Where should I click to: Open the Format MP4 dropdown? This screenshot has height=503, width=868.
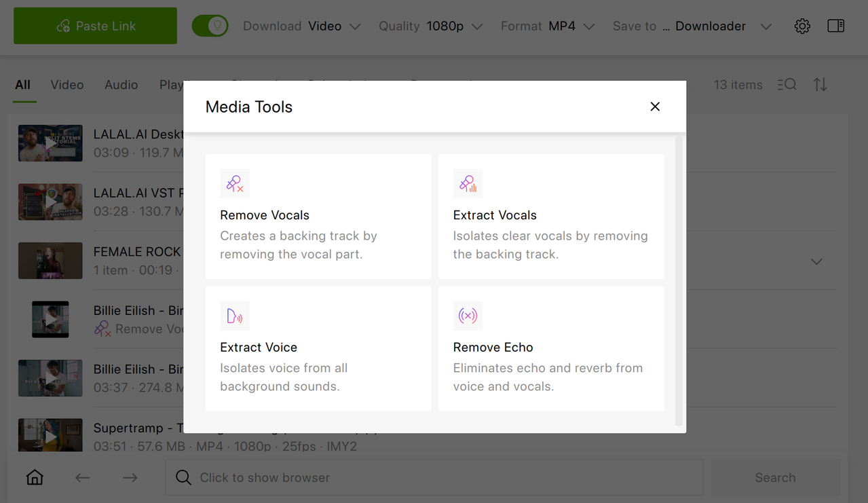(x=548, y=26)
